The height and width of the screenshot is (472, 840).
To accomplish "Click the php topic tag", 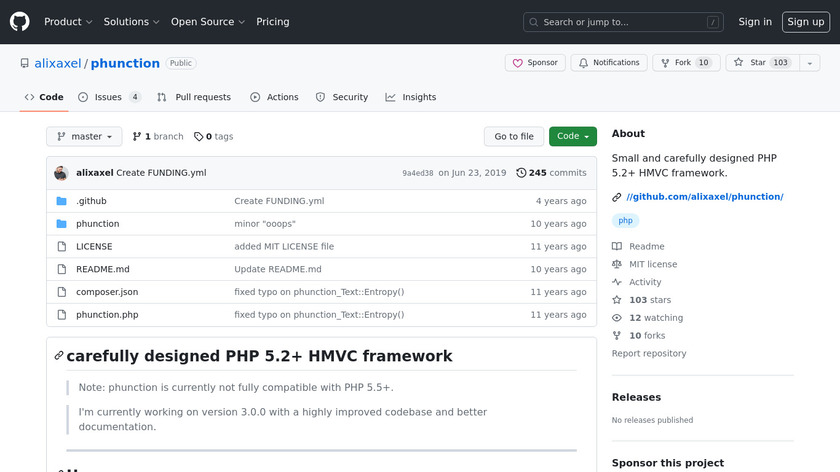I will (626, 221).
